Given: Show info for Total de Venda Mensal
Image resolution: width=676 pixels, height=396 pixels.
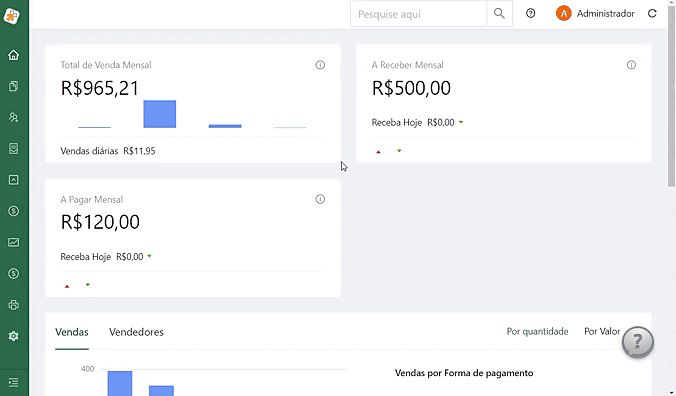Looking at the screenshot, I should (320, 65).
